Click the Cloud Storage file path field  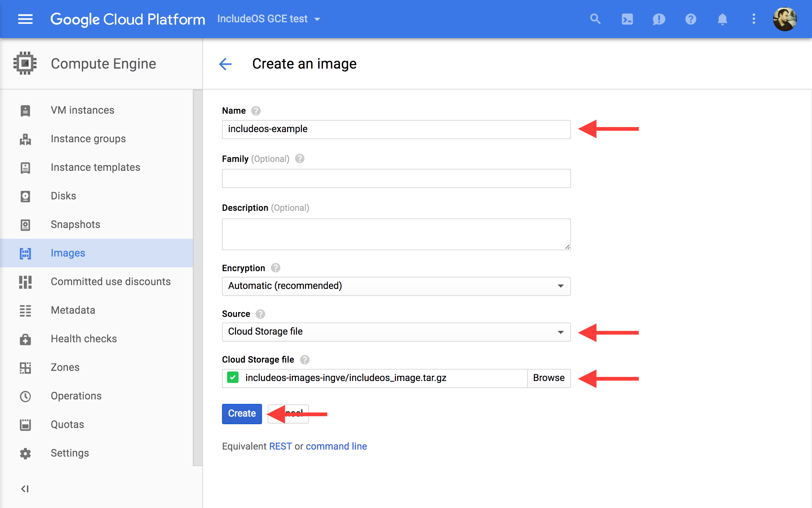coord(375,378)
